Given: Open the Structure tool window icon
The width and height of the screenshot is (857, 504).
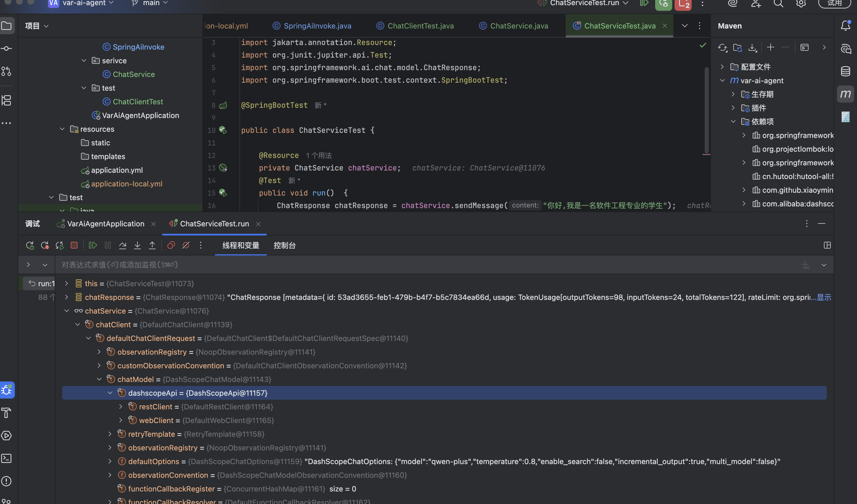Looking at the screenshot, I should click(x=7, y=100).
